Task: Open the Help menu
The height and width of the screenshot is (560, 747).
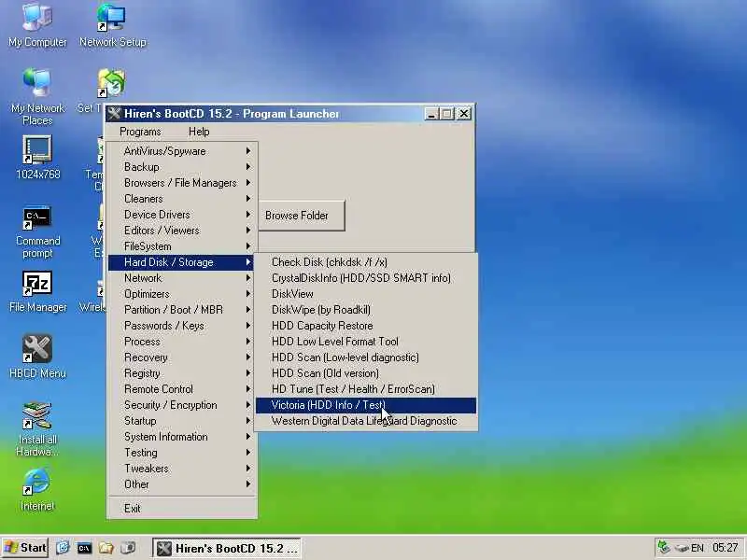Action: (x=199, y=132)
